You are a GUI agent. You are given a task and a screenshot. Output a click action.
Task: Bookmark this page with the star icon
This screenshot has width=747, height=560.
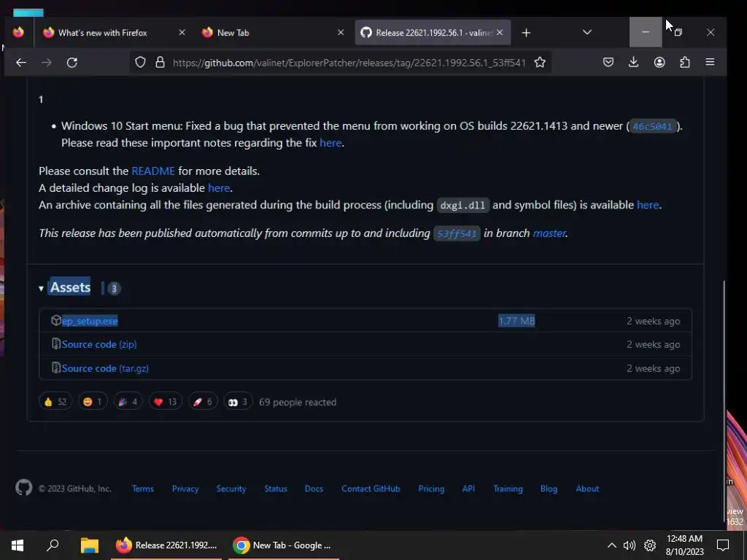coord(540,63)
